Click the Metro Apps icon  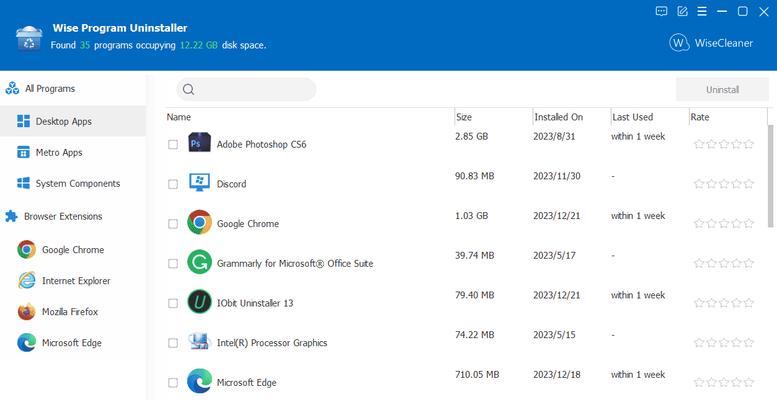23,152
